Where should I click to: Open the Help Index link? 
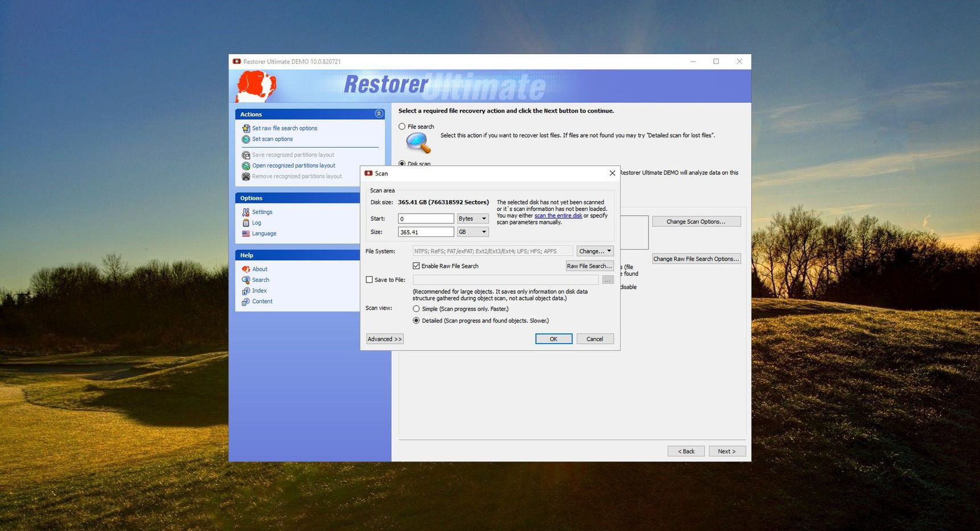(x=259, y=291)
